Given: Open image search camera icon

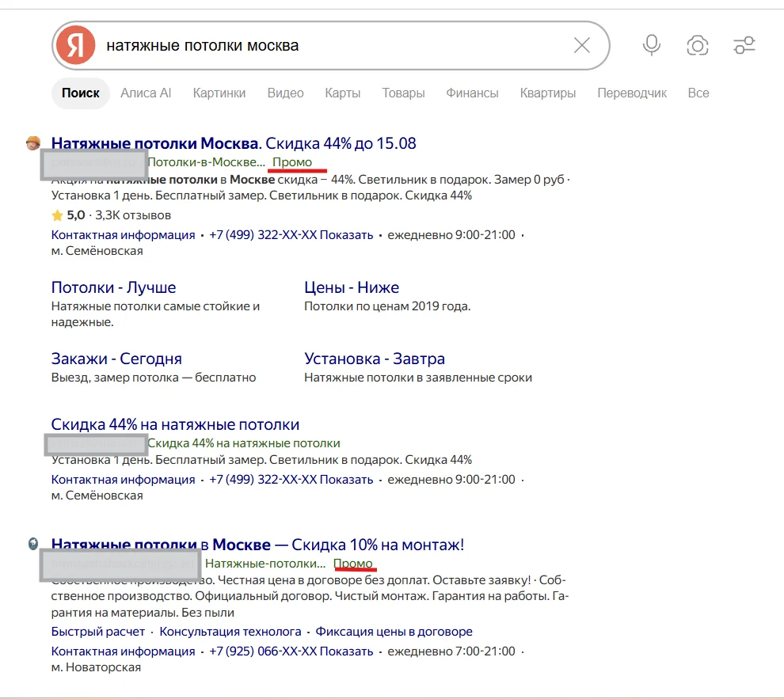Looking at the screenshot, I should 698,45.
